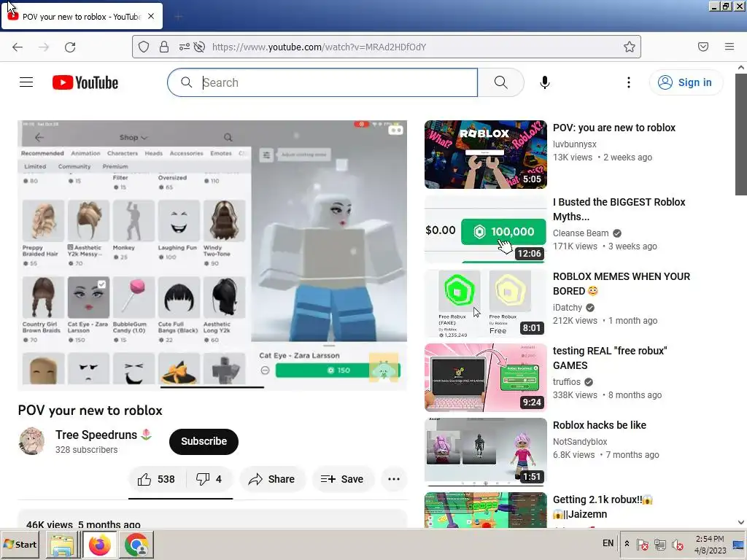This screenshot has width=747, height=560.
Task: Open Roblox hacks be like thumbnail
Action: (x=485, y=452)
